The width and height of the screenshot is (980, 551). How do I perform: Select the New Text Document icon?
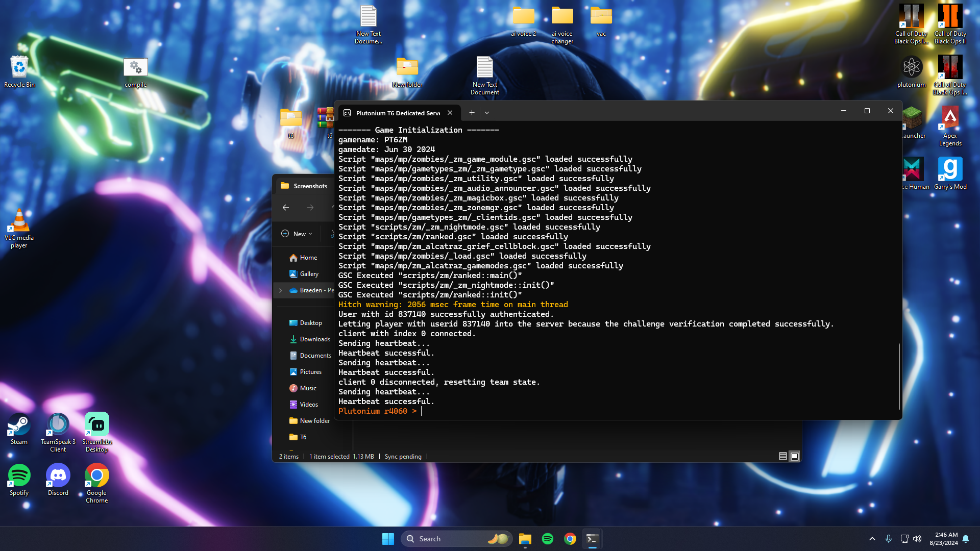pos(484,75)
